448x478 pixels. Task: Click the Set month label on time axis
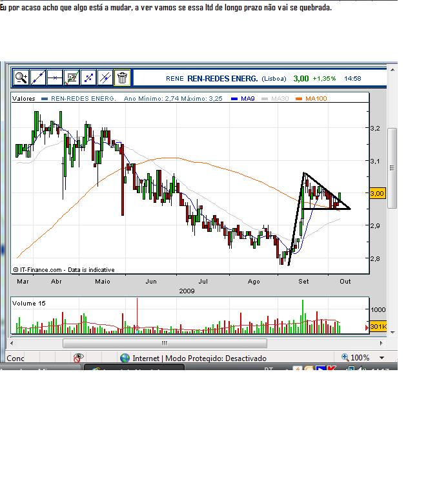click(303, 282)
